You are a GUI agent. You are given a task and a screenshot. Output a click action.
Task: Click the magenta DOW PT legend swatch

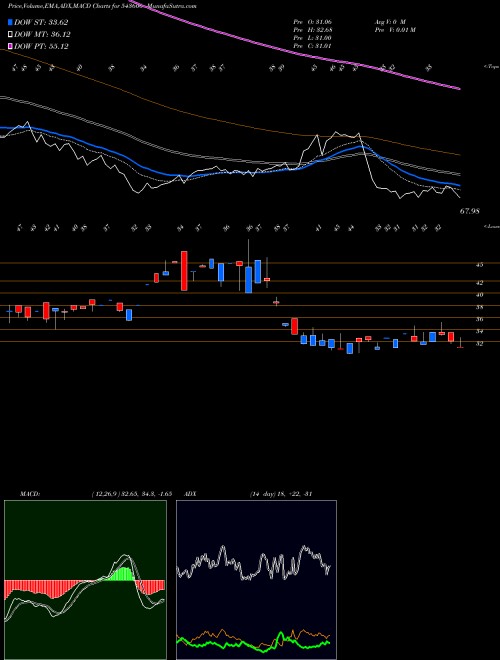(10, 46)
